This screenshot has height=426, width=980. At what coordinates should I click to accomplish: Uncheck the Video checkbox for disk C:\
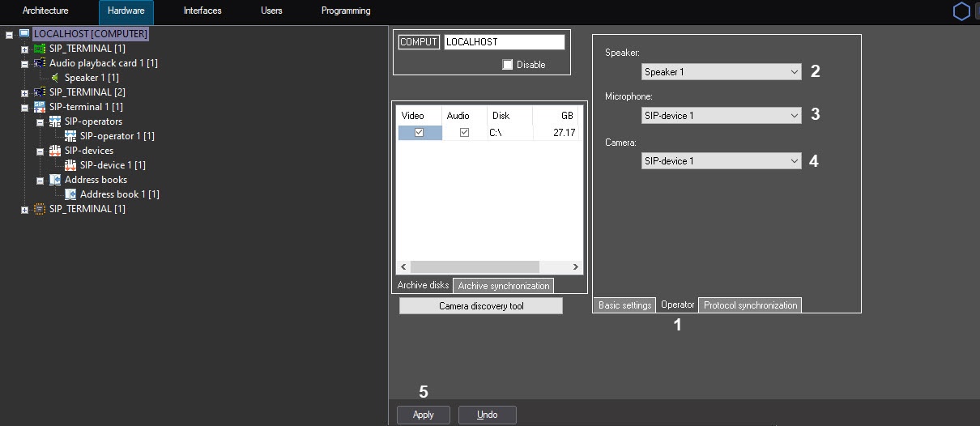click(420, 133)
